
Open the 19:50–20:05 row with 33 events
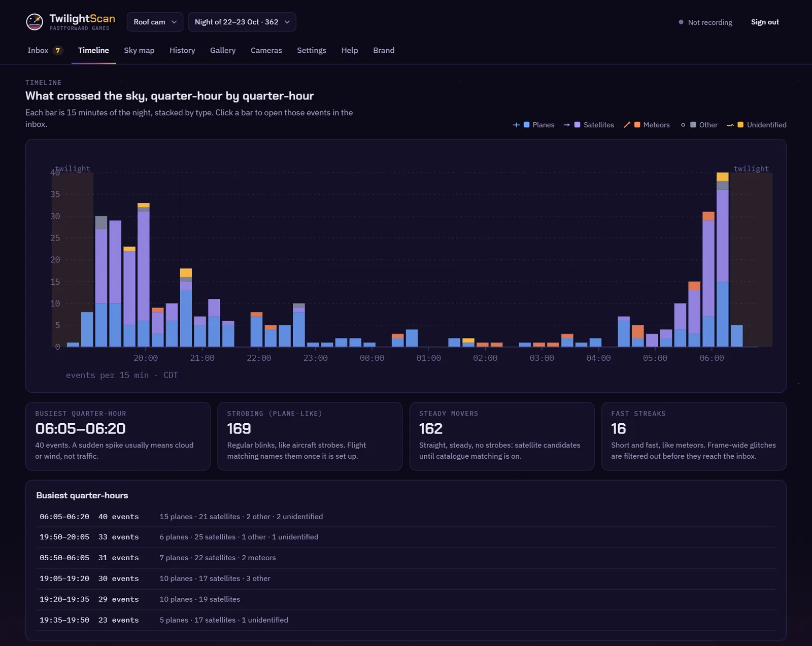click(406, 537)
